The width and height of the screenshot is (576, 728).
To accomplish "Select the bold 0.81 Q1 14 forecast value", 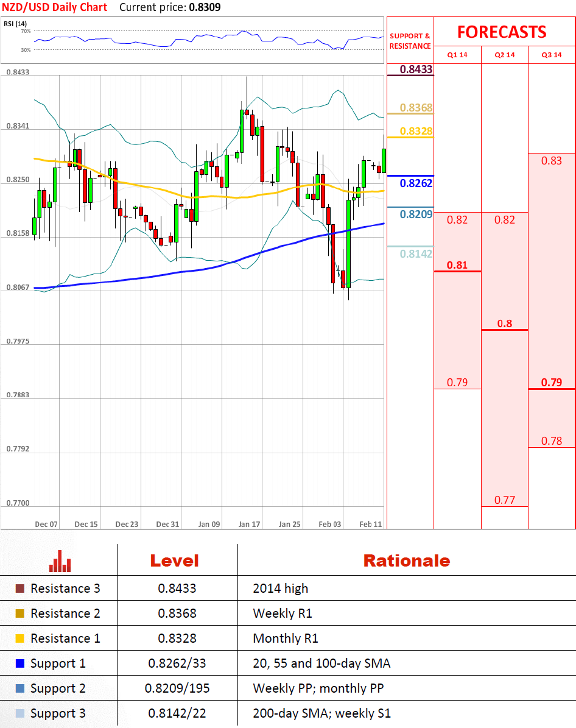I will 457,265.
